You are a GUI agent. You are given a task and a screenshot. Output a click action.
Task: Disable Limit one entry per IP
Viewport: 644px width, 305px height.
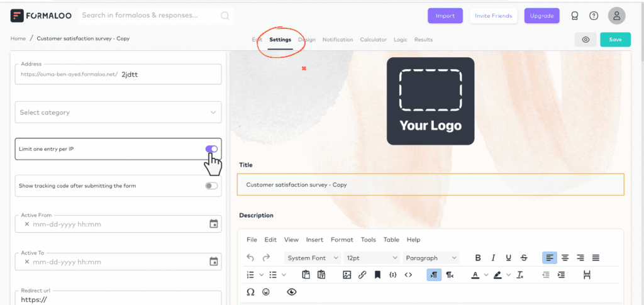[211, 149]
